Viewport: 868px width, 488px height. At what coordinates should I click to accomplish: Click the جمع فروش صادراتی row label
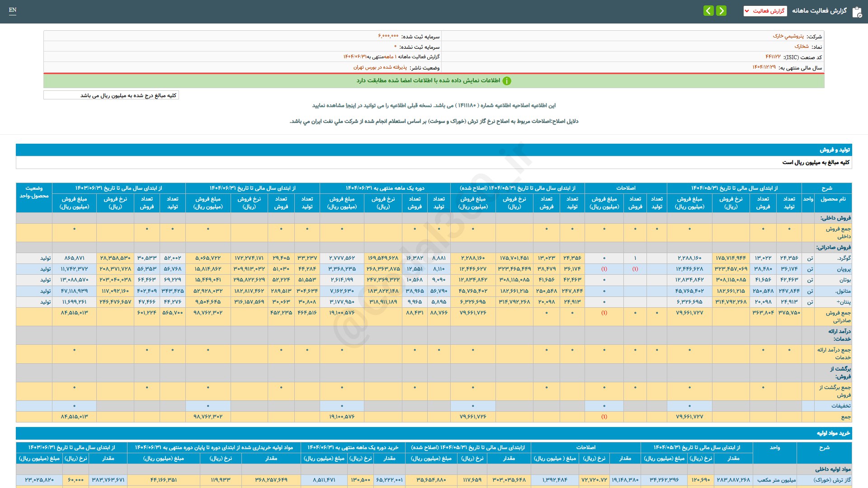click(838, 316)
